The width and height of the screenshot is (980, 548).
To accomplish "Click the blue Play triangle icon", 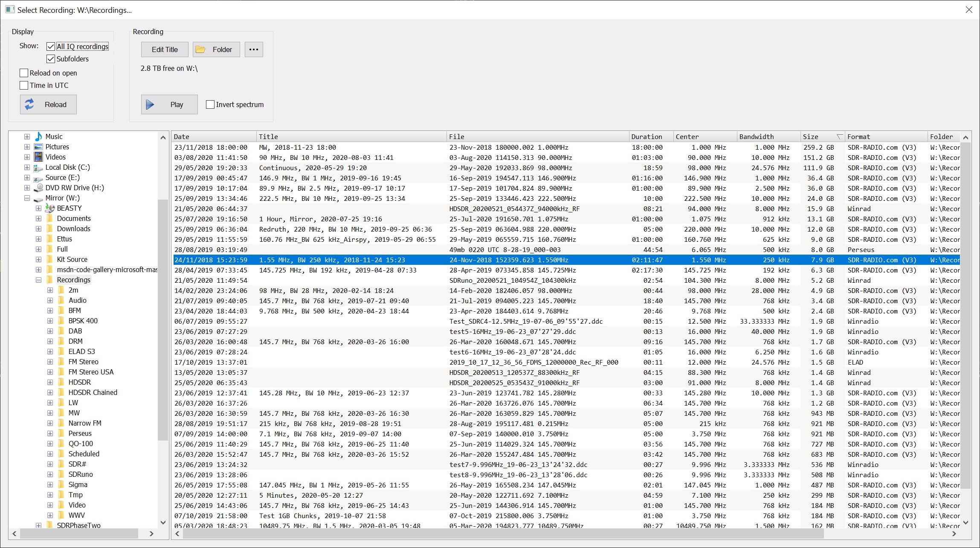I will click(x=150, y=104).
